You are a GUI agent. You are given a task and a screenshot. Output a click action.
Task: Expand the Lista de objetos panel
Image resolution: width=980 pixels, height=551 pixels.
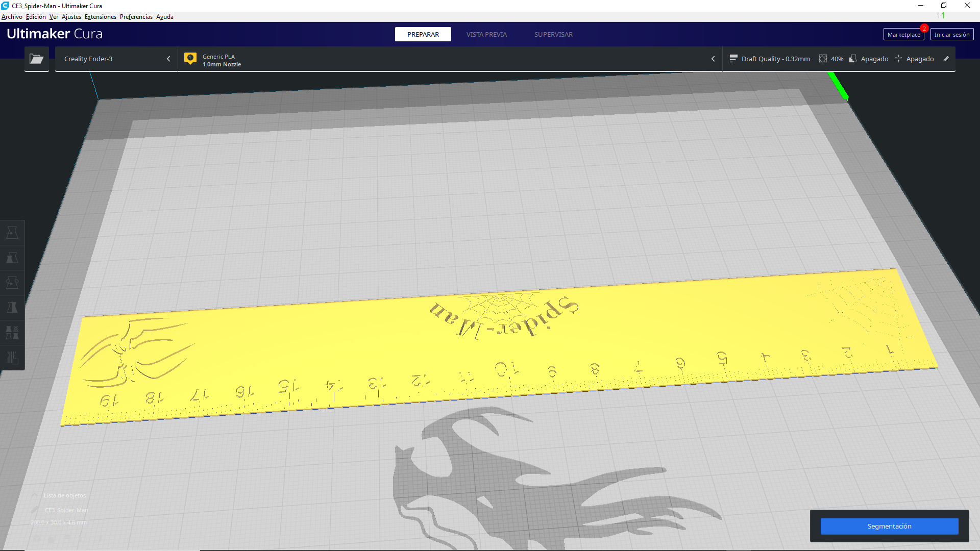pyautogui.click(x=34, y=495)
